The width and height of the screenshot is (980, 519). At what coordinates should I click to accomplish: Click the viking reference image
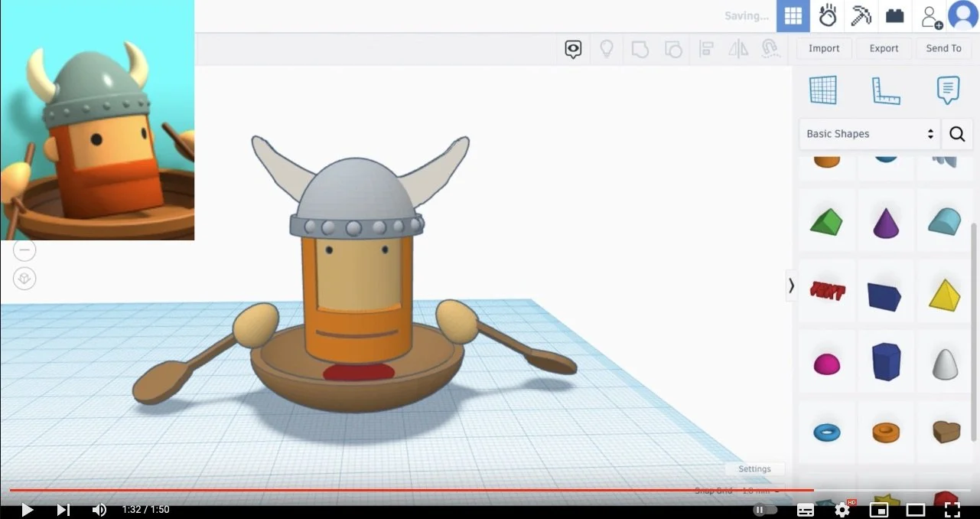pyautogui.click(x=97, y=120)
